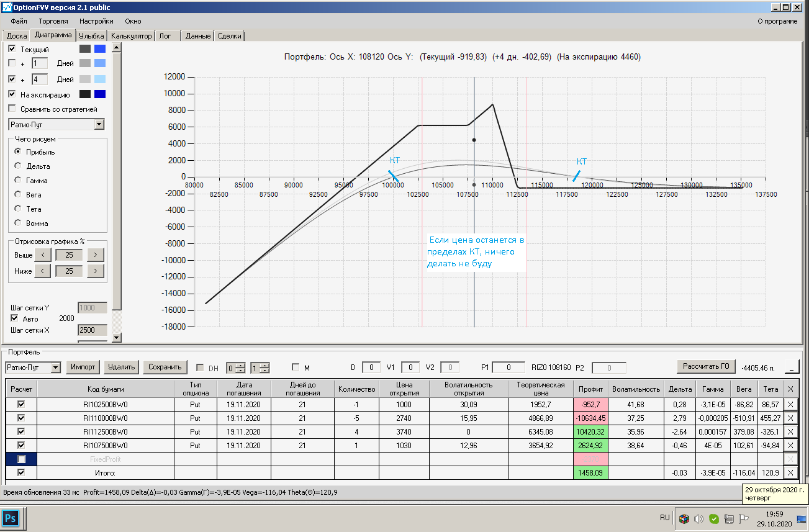The width and height of the screenshot is (809, 532).
Task: Switch to the Калькулятор tab
Action: point(131,36)
